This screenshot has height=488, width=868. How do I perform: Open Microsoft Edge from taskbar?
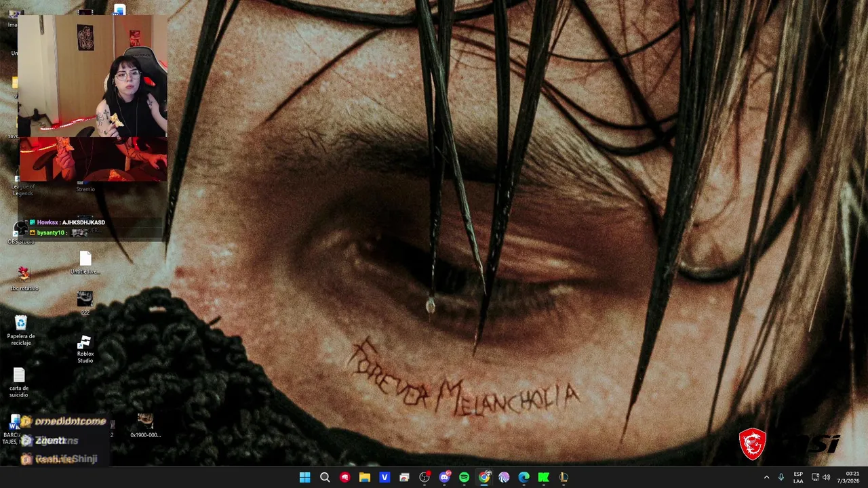524,477
